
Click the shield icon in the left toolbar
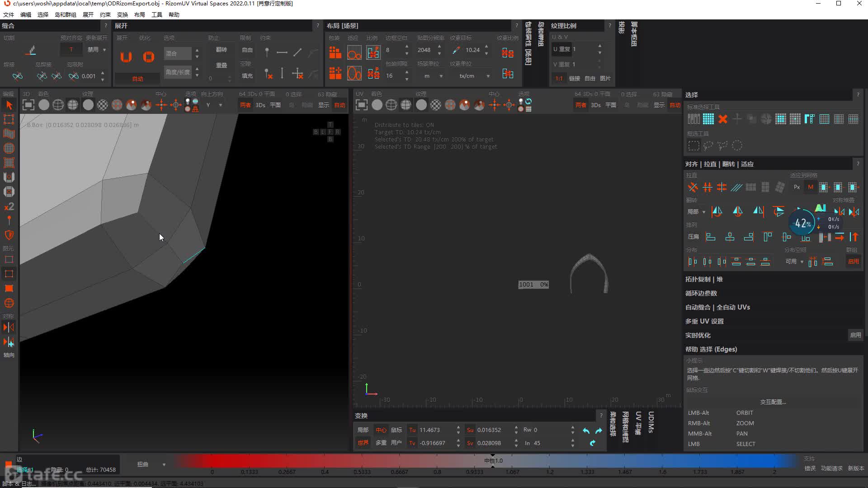(x=9, y=235)
